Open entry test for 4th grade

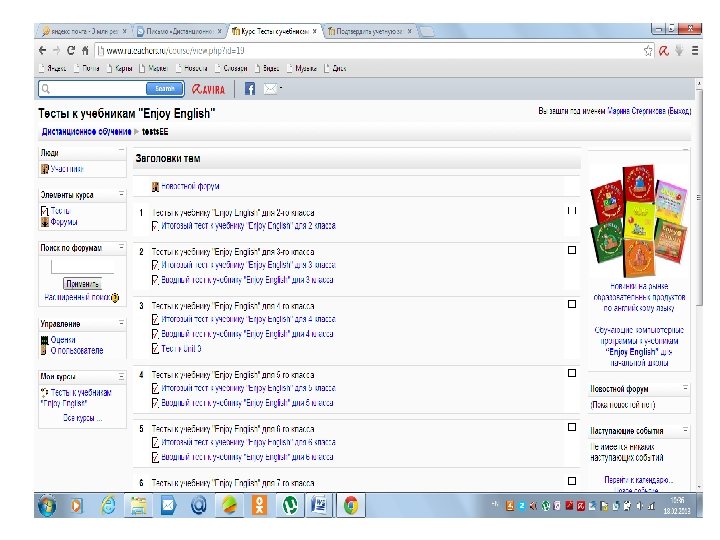click(247, 334)
